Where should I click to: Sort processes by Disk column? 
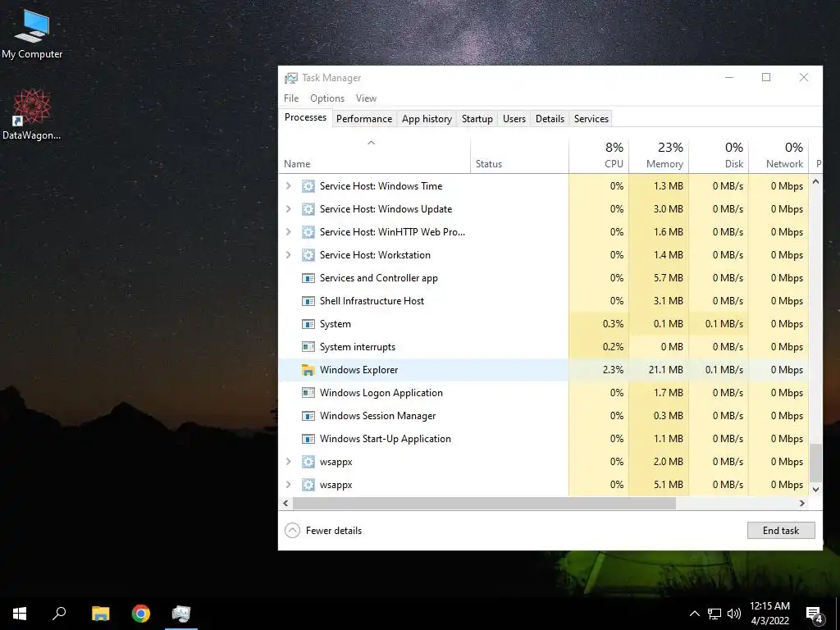[x=719, y=155]
